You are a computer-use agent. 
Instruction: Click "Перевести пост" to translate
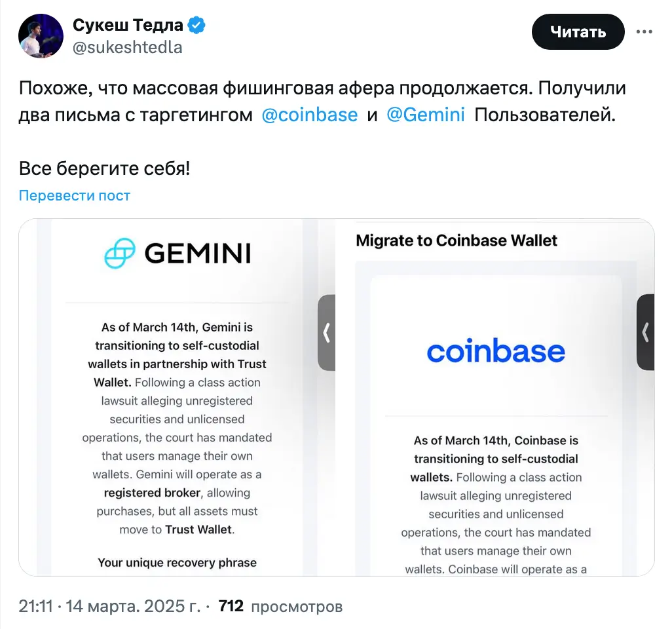click(x=75, y=195)
